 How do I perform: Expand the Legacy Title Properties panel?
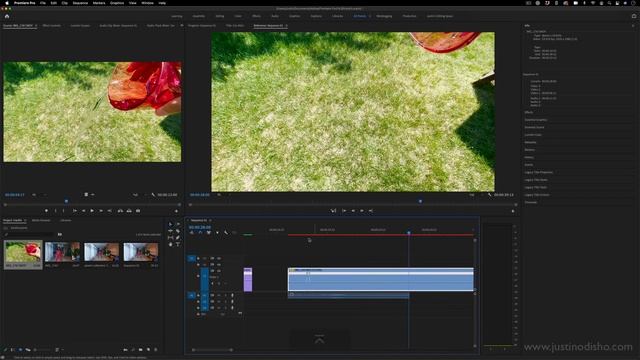click(x=538, y=173)
